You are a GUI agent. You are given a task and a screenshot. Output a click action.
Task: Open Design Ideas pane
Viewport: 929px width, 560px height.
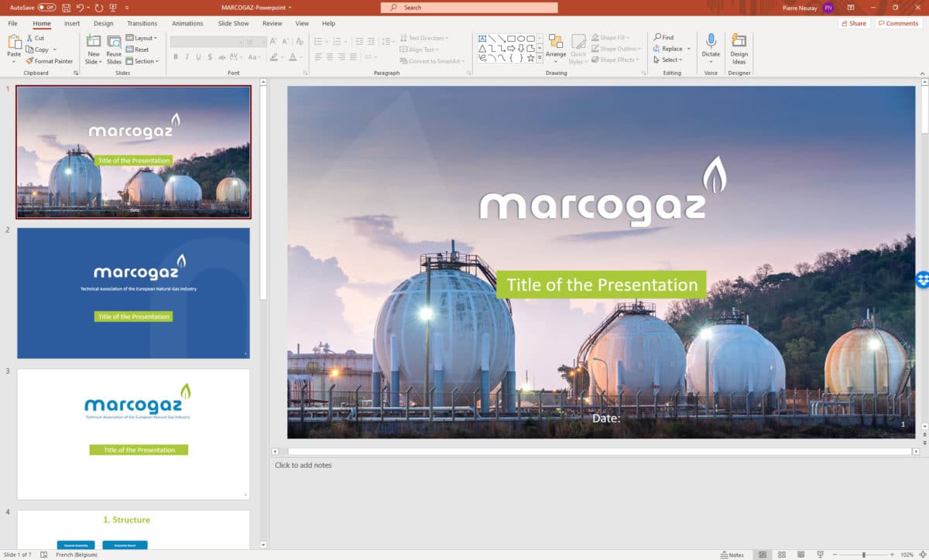click(x=739, y=50)
